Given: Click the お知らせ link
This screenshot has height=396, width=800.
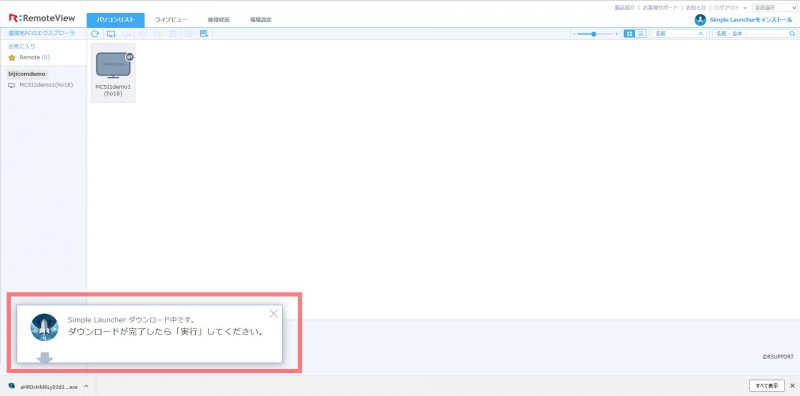Looking at the screenshot, I should coord(696,8).
